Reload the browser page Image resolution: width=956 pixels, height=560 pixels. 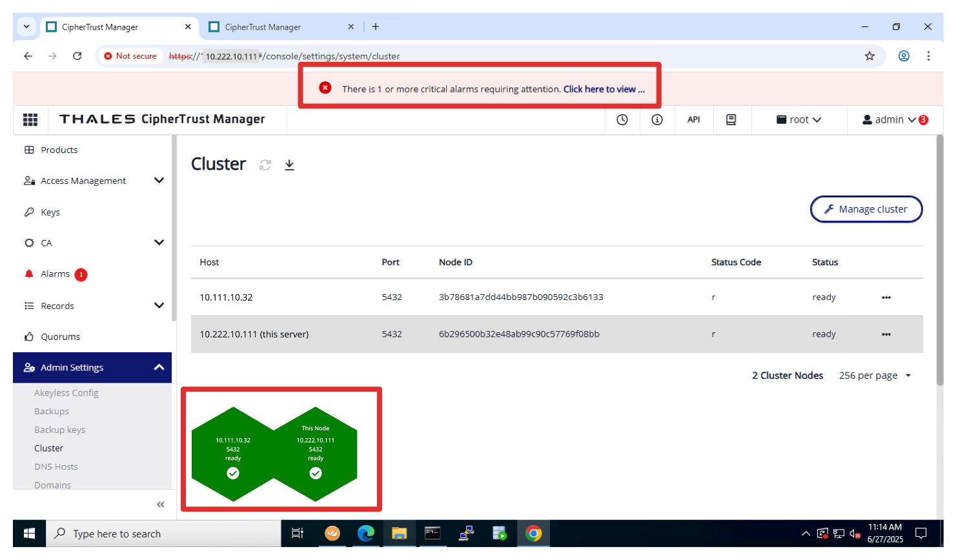pos(77,56)
